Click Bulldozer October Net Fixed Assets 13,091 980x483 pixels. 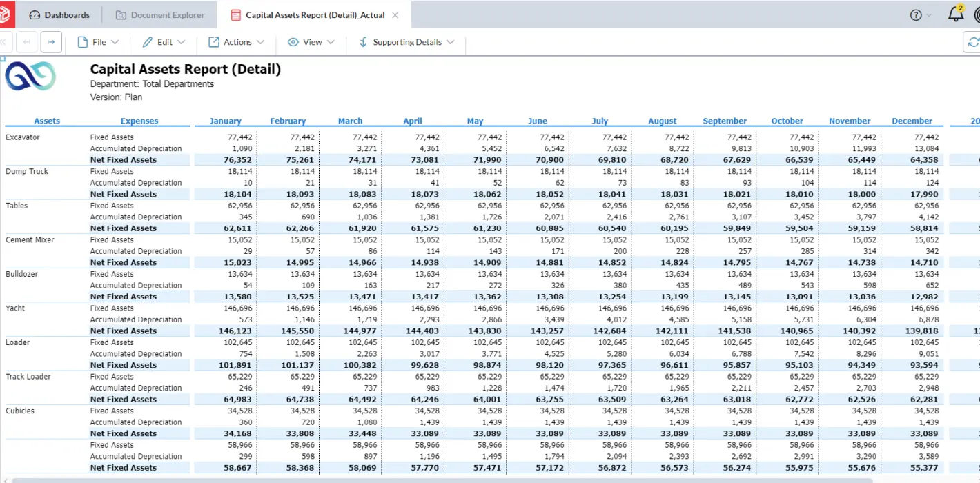coord(799,297)
